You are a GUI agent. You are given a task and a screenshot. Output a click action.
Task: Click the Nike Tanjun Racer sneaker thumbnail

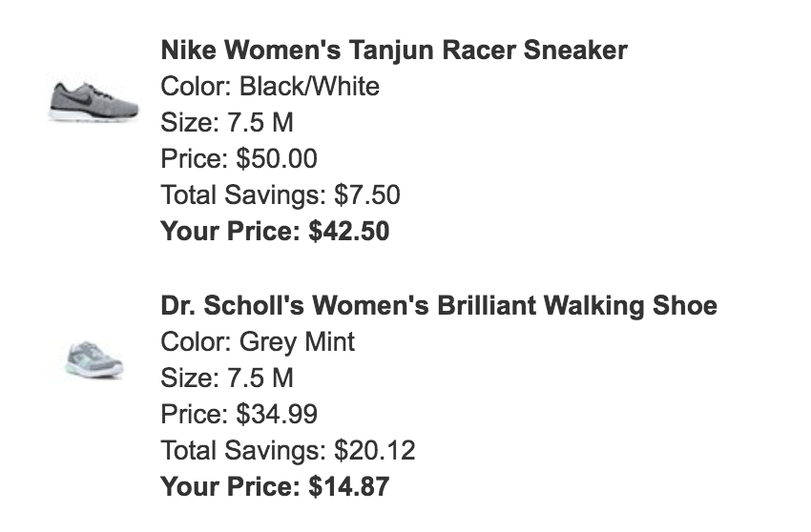(94, 101)
